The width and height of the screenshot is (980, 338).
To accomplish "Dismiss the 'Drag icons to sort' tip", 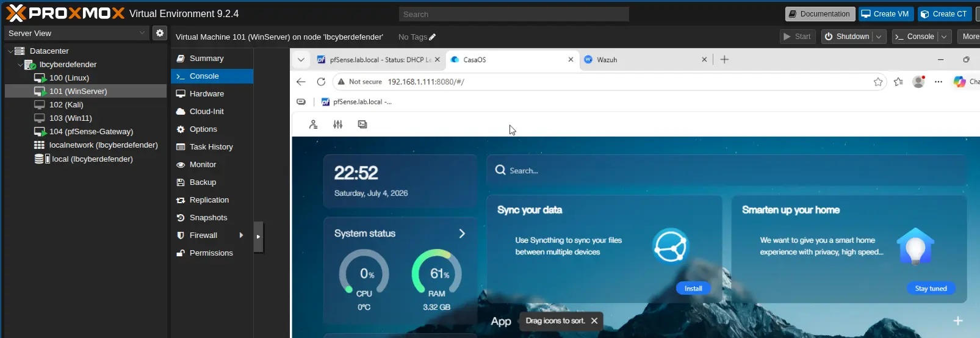I will pos(594,321).
